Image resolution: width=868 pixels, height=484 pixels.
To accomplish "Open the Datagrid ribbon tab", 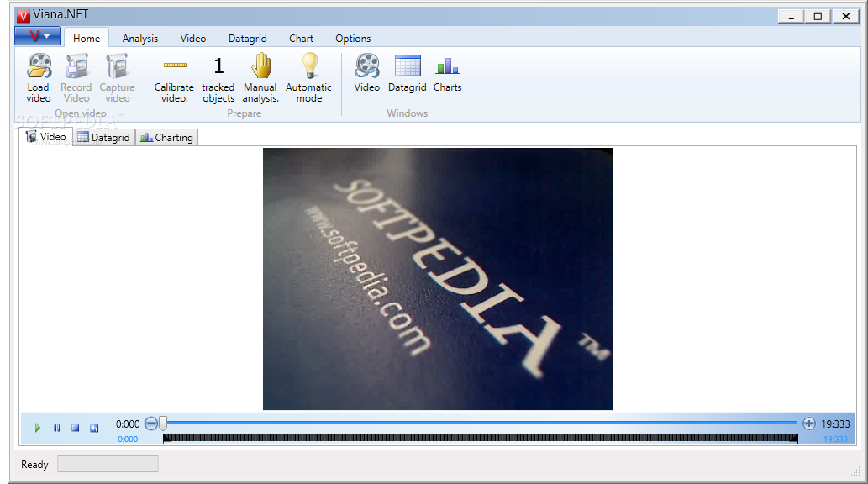I will pos(247,38).
